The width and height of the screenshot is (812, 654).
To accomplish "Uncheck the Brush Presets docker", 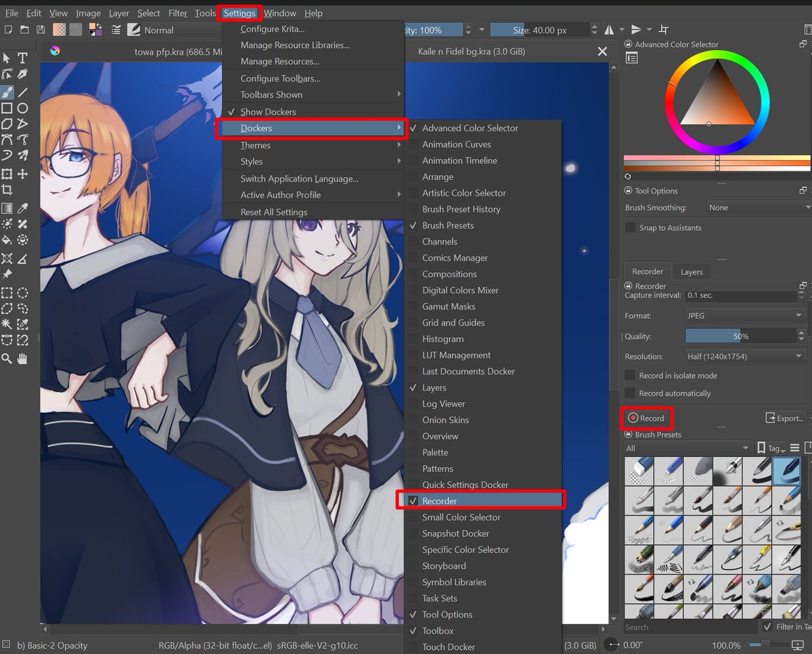I will (484, 225).
